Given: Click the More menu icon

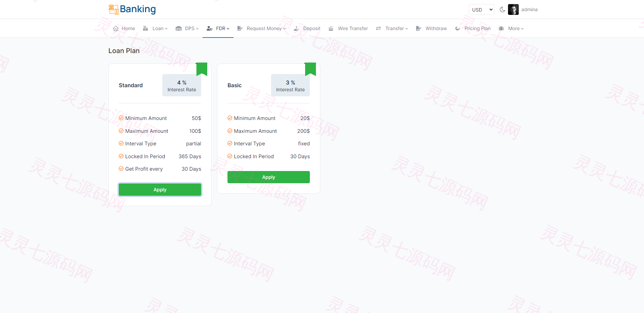Looking at the screenshot, I should click(x=501, y=28).
